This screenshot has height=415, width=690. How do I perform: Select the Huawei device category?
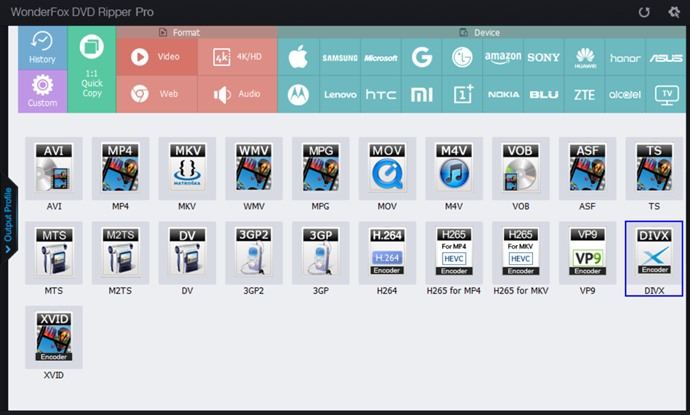point(585,57)
